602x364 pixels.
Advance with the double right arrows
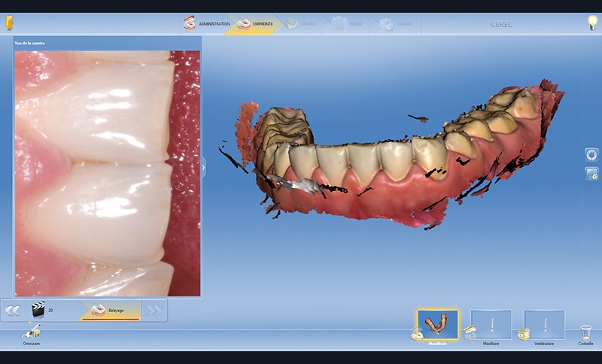(154, 310)
